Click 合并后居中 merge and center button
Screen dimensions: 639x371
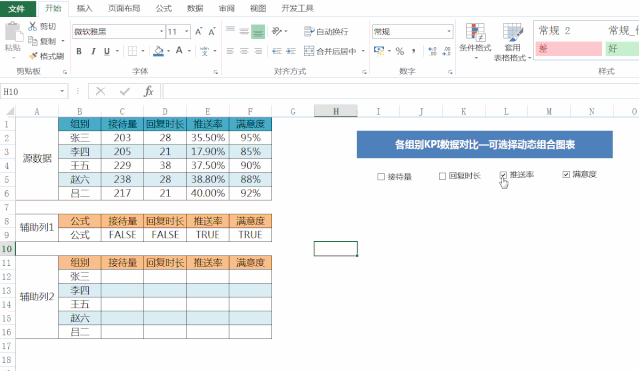[x=330, y=51]
